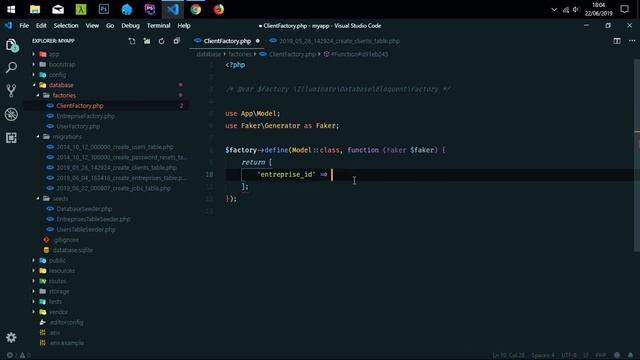This screenshot has width=640, height=360.
Task: Open the Terminal menu
Action: tap(158, 25)
